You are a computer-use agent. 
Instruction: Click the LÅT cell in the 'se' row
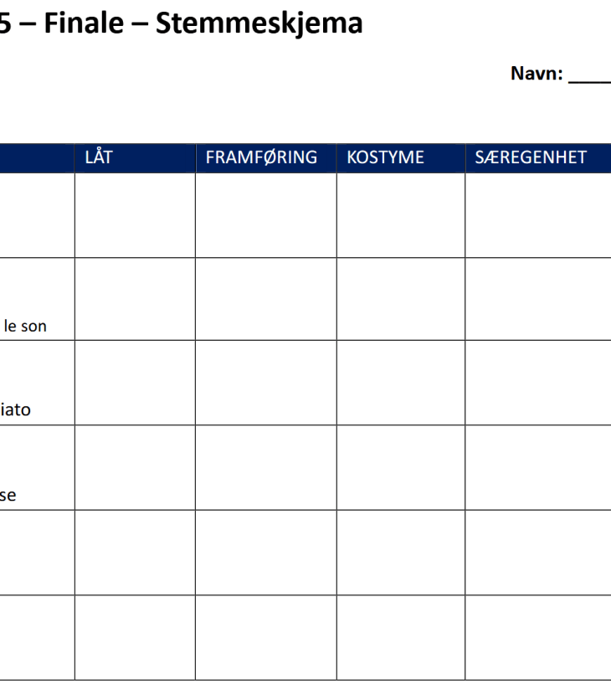tap(135, 468)
